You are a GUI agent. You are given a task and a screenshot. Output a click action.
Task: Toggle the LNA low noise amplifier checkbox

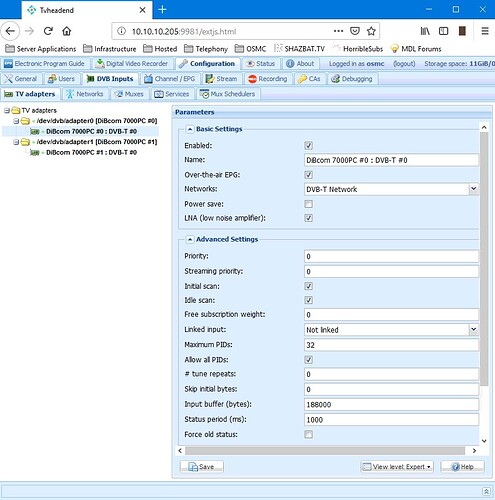pyautogui.click(x=309, y=218)
